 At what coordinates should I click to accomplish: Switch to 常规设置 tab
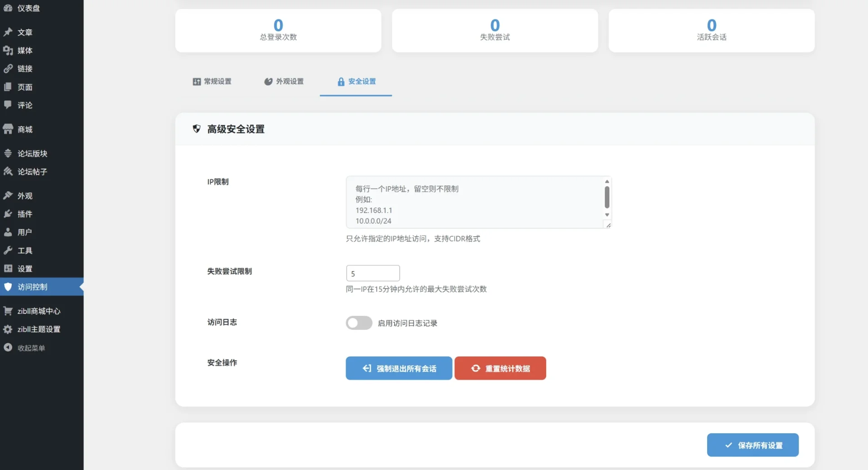212,81
